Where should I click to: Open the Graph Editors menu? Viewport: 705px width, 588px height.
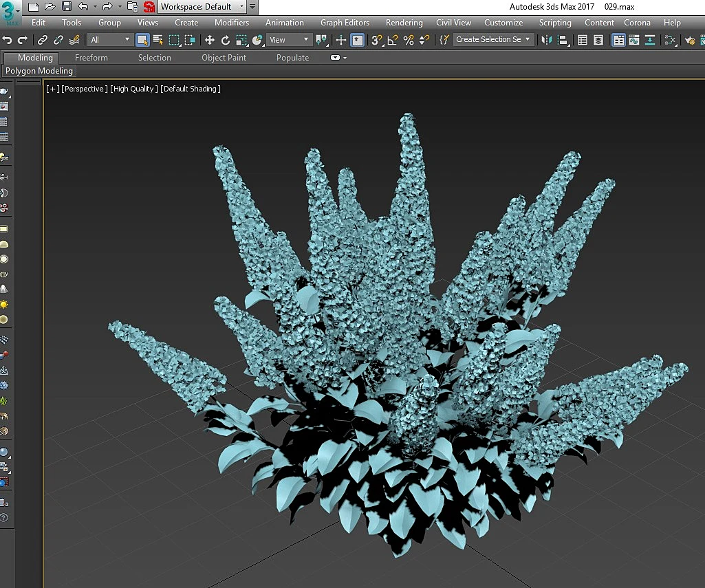[345, 23]
